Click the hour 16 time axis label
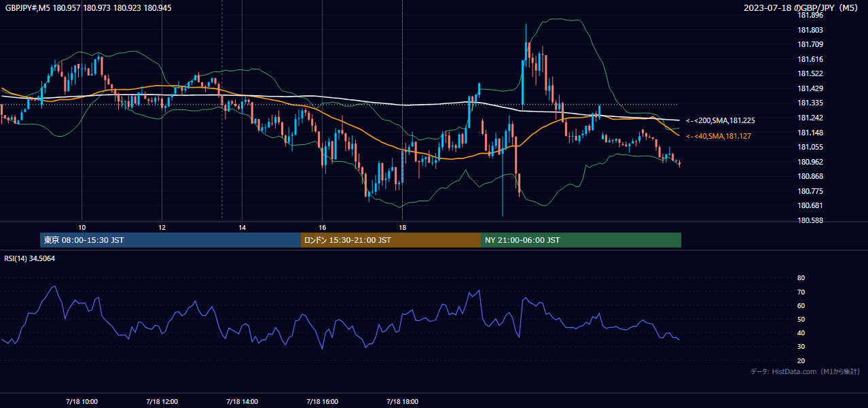This screenshot has width=868, height=408. point(322,227)
